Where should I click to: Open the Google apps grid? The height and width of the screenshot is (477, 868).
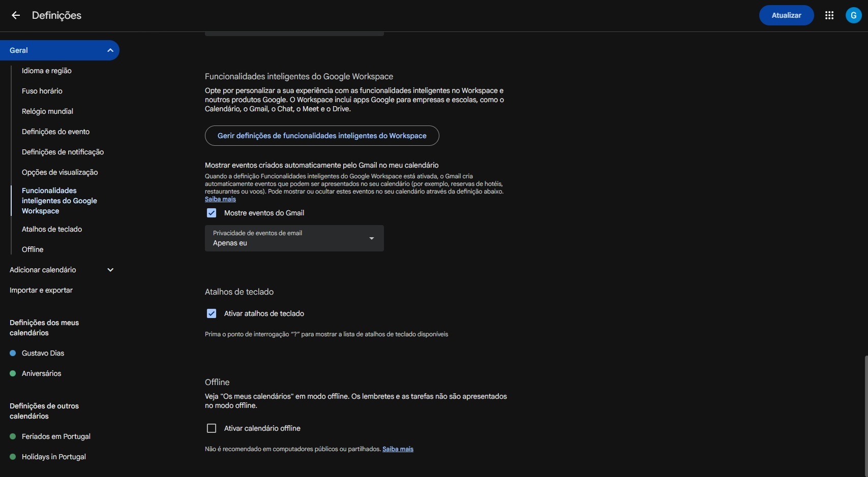[829, 15]
